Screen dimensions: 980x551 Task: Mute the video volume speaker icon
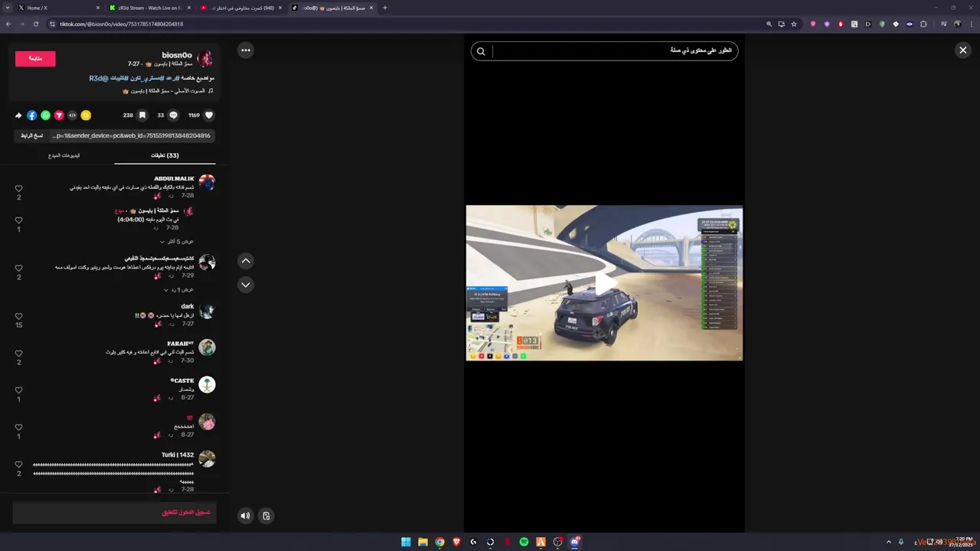click(245, 516)
